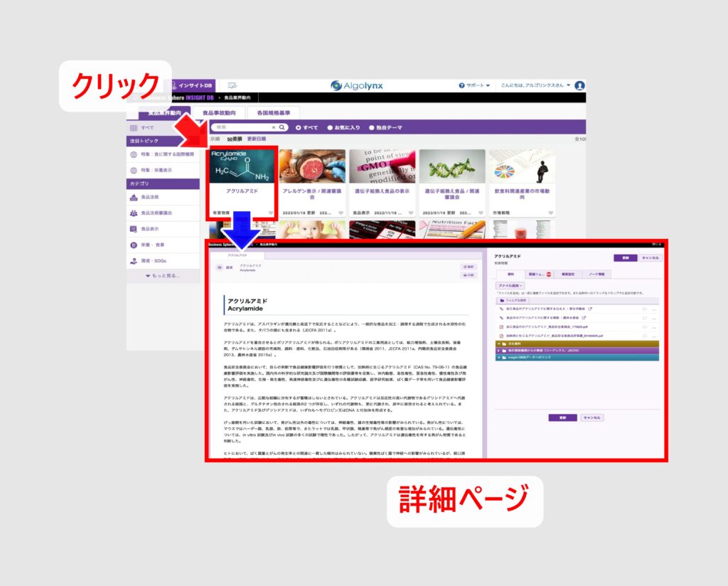Click the 食品法規 category icon in the sidebar
The width and height of the screenshot is (728, 586).
[x=134, y=197]
